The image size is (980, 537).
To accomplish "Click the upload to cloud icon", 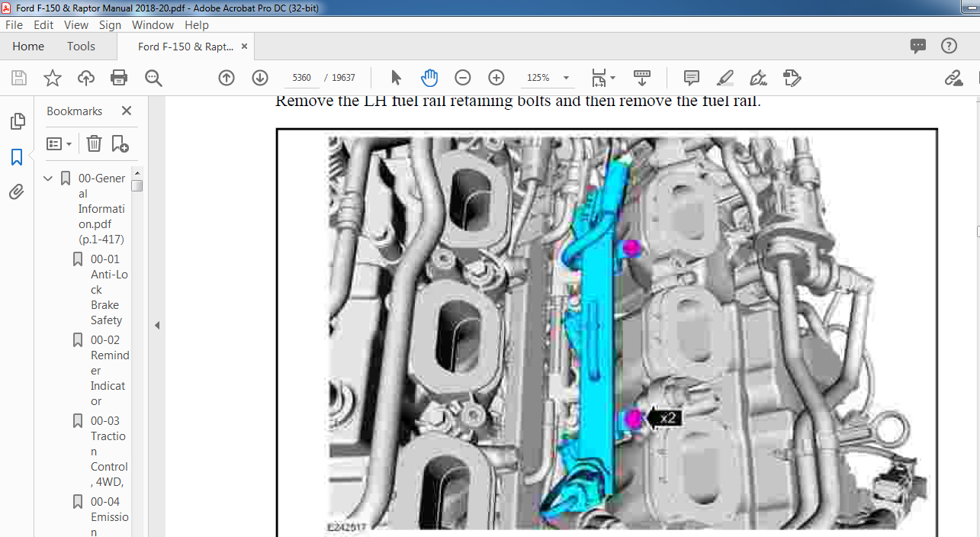I will click(86, 78).
